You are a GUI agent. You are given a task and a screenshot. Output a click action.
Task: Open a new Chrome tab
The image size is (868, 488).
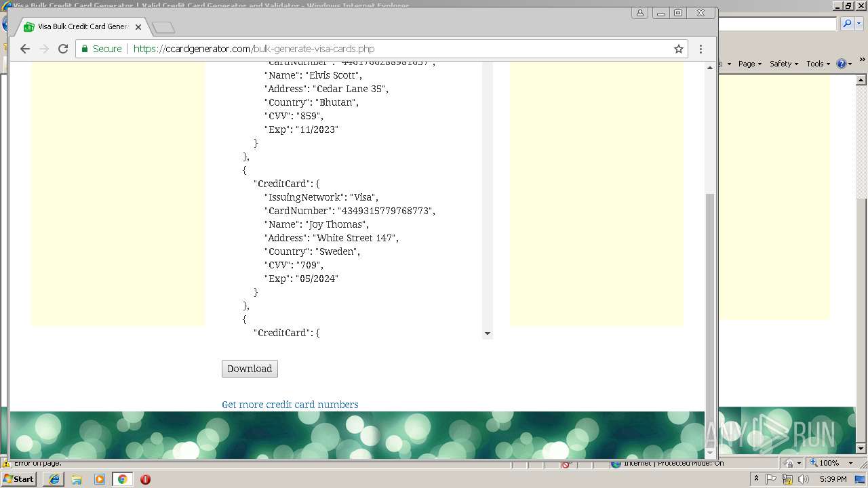tap(163, 27)
